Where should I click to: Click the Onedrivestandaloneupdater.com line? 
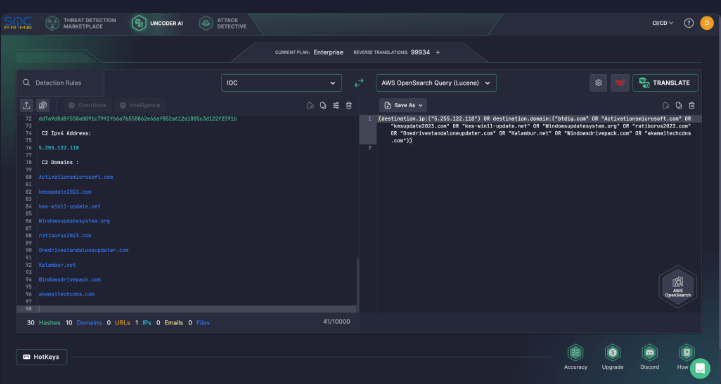[x=84, y=250]
